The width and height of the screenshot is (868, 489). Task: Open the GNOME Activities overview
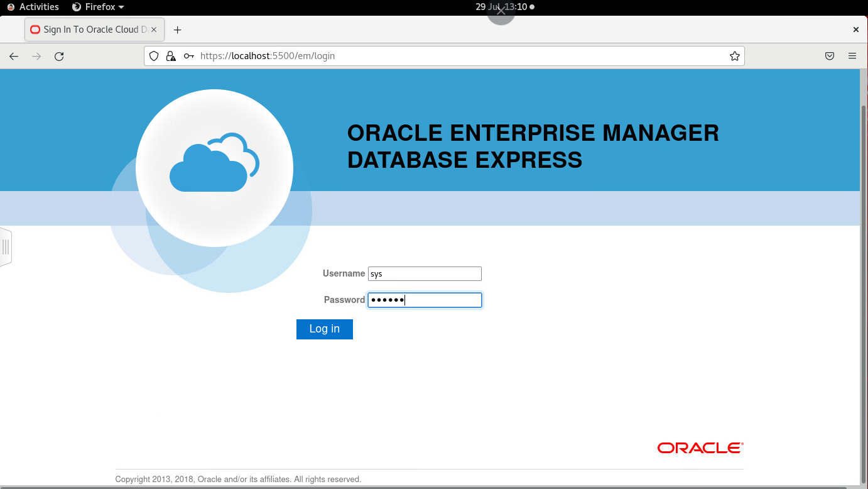(x=33, y=7)
